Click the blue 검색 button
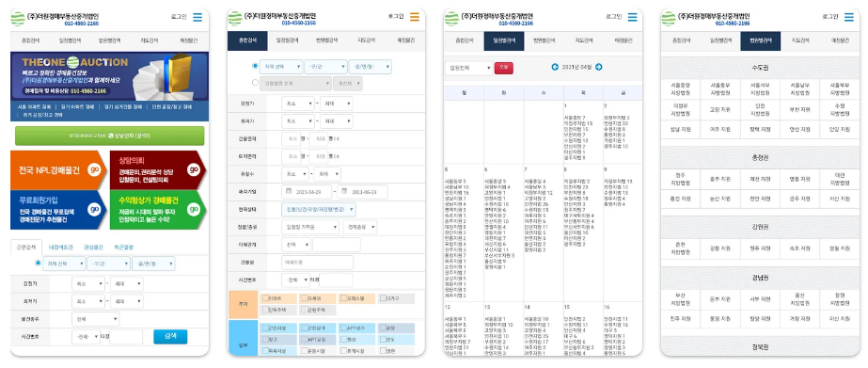 (x=170, y=336)
